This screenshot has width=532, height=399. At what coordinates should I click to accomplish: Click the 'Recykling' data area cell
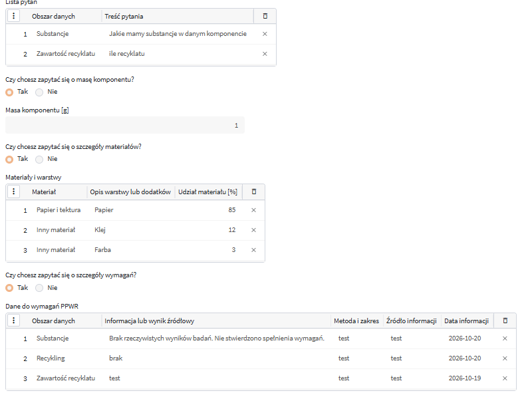[51, 358]
